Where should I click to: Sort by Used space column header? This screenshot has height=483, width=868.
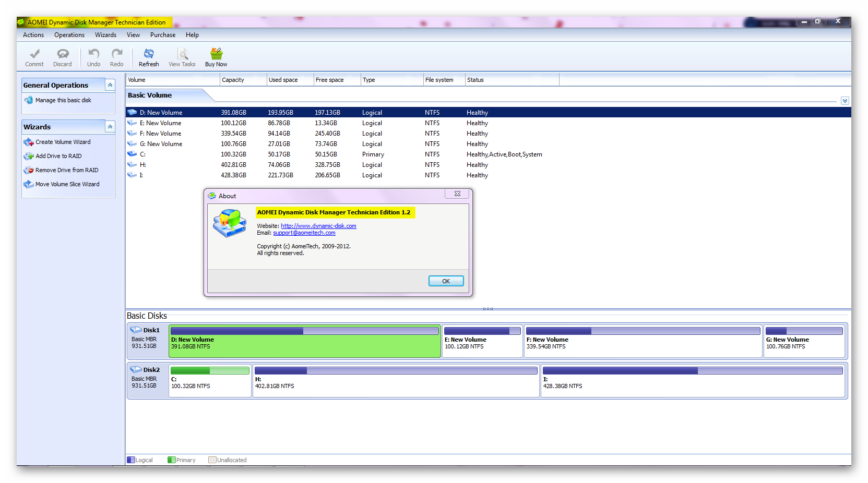coord(290,80)
